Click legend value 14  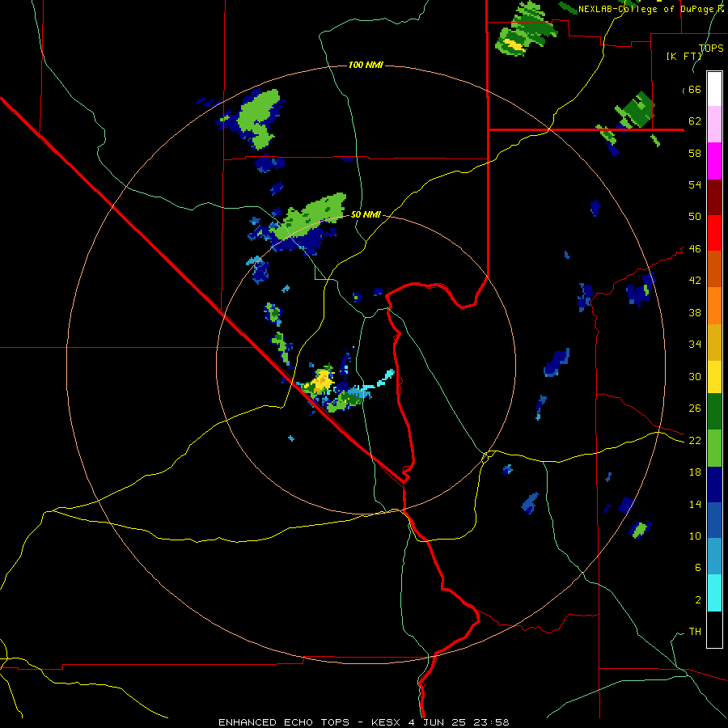(695, 504)
